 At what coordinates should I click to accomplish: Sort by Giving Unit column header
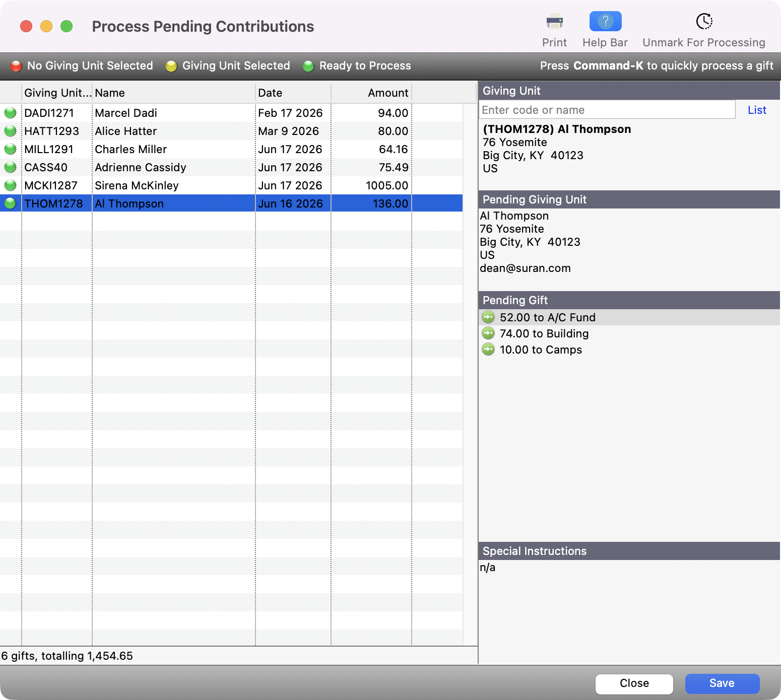click(57, 93)
